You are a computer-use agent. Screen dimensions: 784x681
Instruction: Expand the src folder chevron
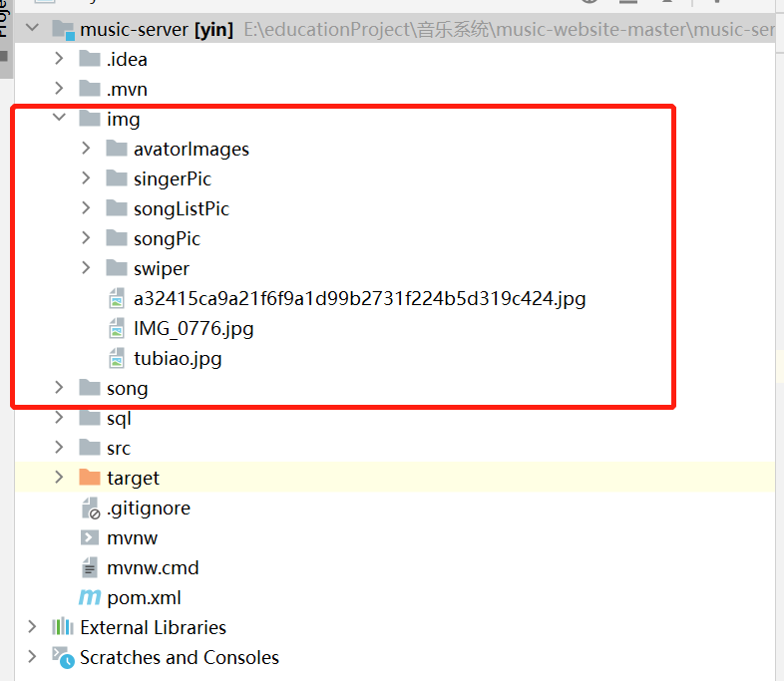click(x=59, y=447)
